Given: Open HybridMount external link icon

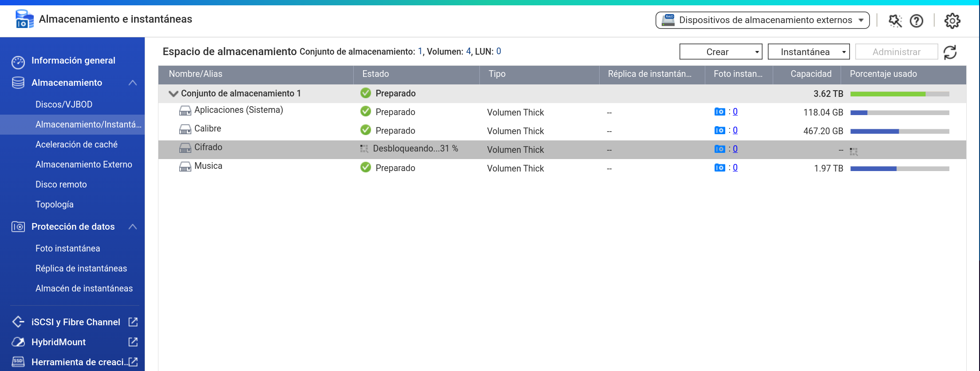Looking at the screenshot, I should click(133, 342).
